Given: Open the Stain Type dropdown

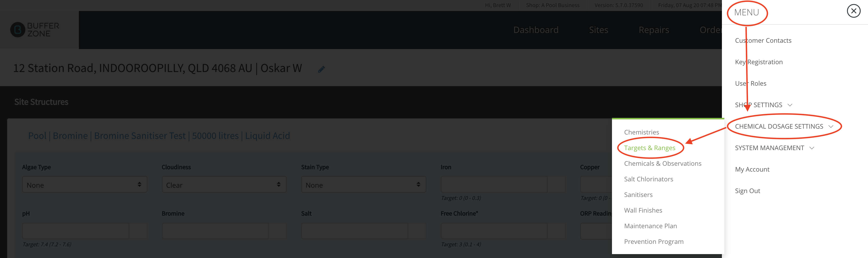Looking at the screenshot, I should click(363, 185).
